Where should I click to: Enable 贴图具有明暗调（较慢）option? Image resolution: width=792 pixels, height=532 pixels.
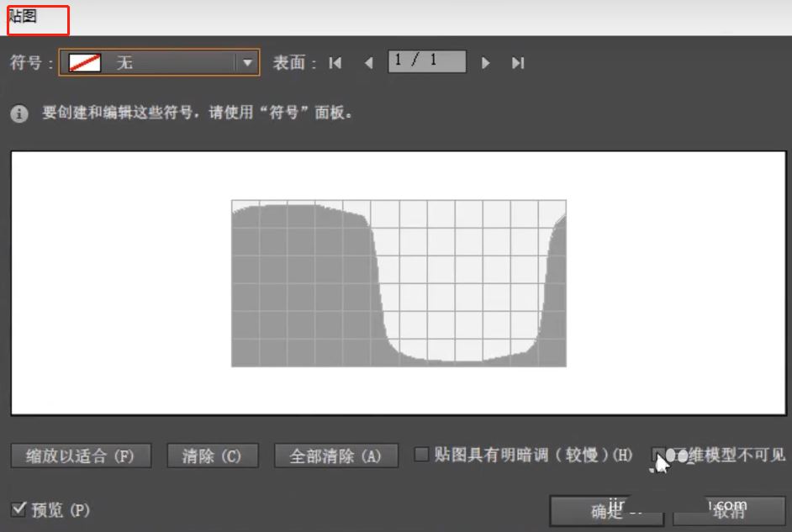point(420,453)
